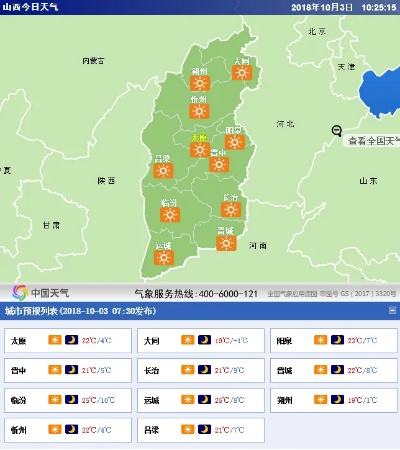
Task: Click the 临汾 temperature 25℃/10℃
Action: coord(98,400)
